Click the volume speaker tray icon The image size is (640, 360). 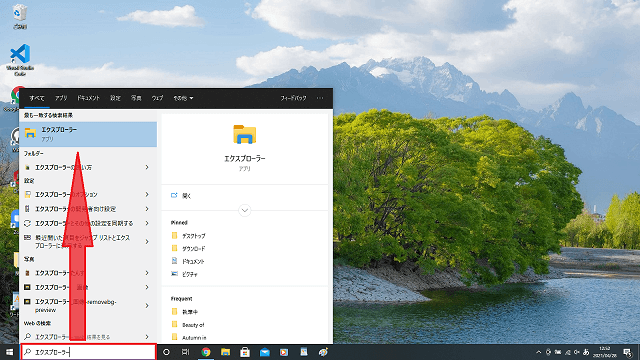pyautogui.click(x=577, y=352)
